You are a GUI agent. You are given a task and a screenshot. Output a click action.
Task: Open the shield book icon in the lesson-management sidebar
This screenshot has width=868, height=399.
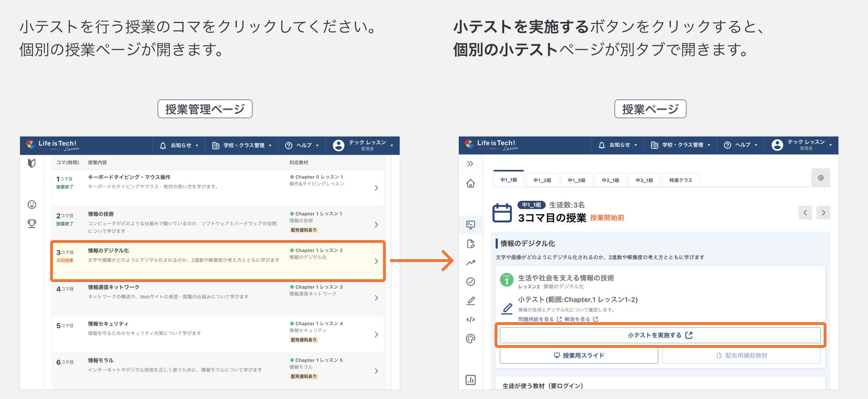(x=32, y=163)
